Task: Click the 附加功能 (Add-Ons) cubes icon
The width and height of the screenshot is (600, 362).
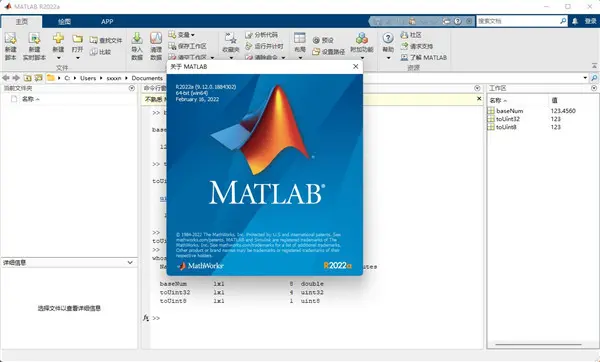Action: click(x=362, y=38)
